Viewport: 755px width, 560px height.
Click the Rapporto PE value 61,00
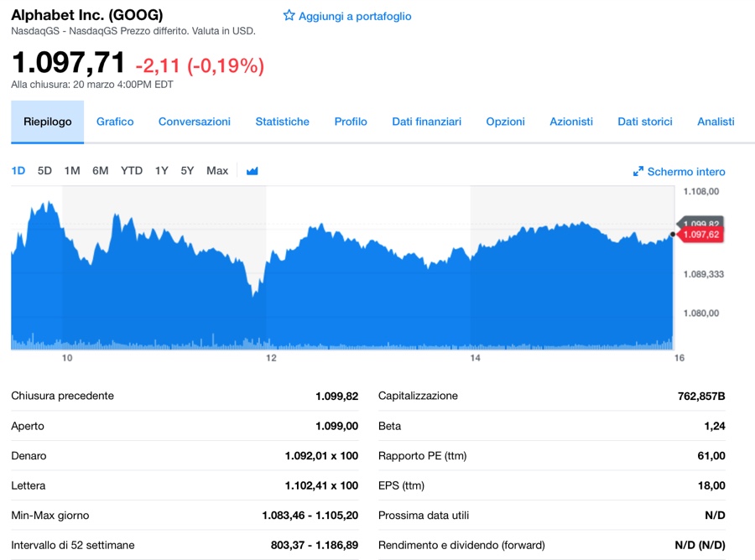711,456
